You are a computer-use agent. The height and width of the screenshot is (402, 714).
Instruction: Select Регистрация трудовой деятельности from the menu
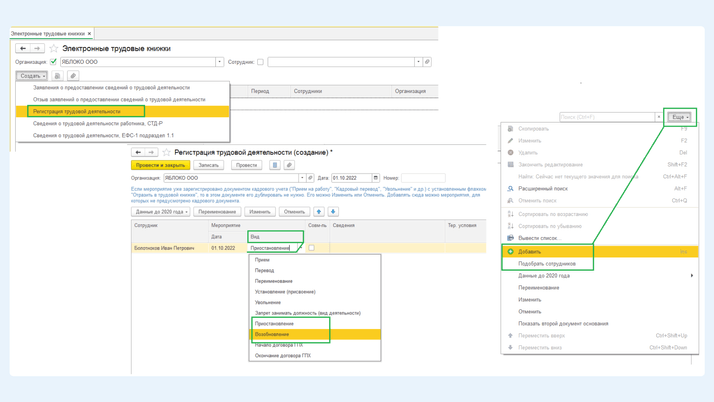point(77,111)
